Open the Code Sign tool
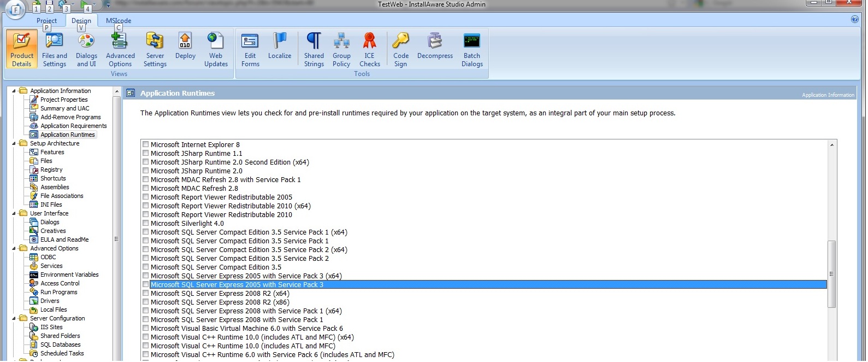 (x=401, y=49)
